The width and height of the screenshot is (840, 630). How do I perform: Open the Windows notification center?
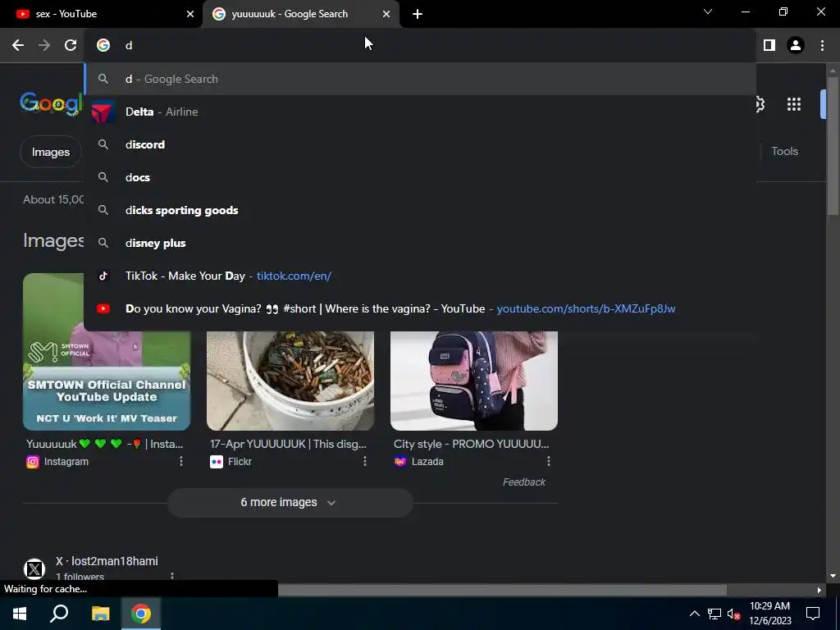813,614
